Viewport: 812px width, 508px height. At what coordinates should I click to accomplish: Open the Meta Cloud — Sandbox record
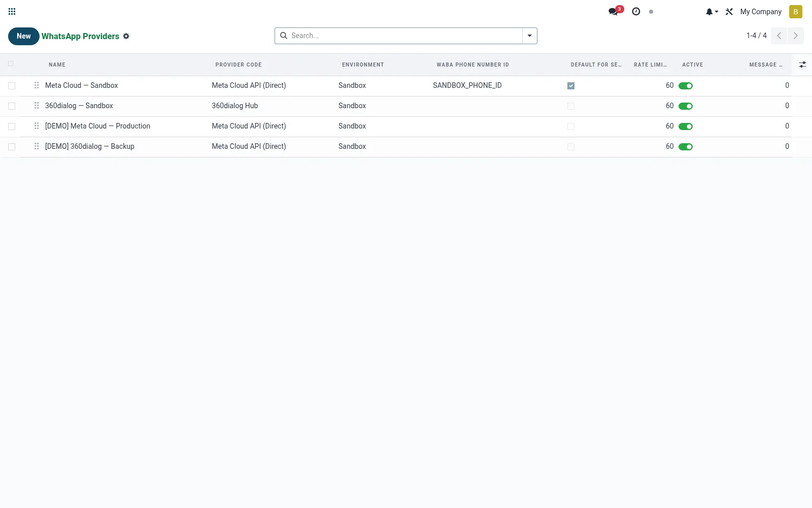[81, 85]
